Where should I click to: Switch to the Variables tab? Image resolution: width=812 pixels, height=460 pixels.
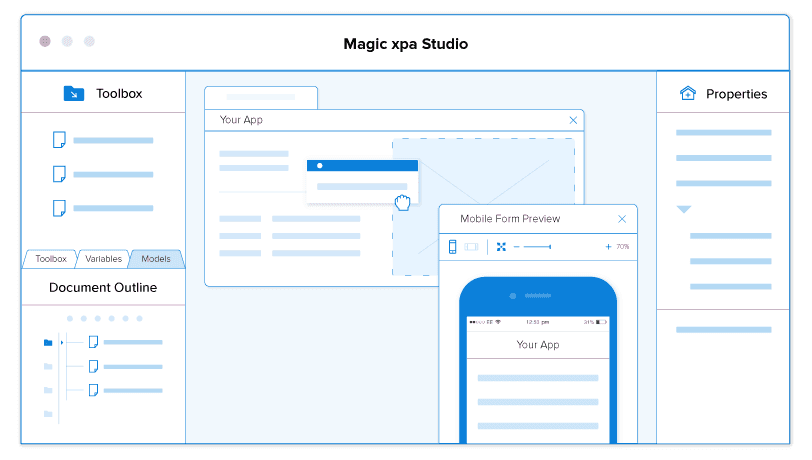pyautogui.click(x=103, y=259)
